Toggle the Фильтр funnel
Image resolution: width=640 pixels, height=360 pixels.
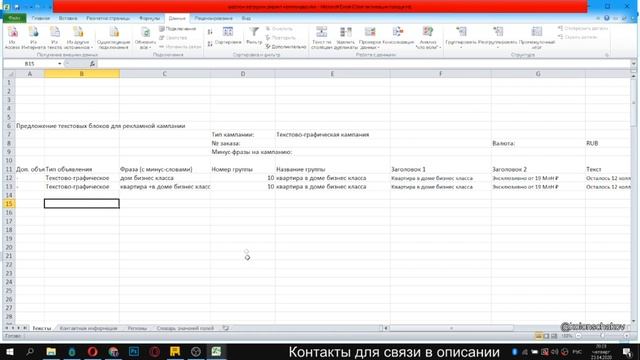coord(254,36)
